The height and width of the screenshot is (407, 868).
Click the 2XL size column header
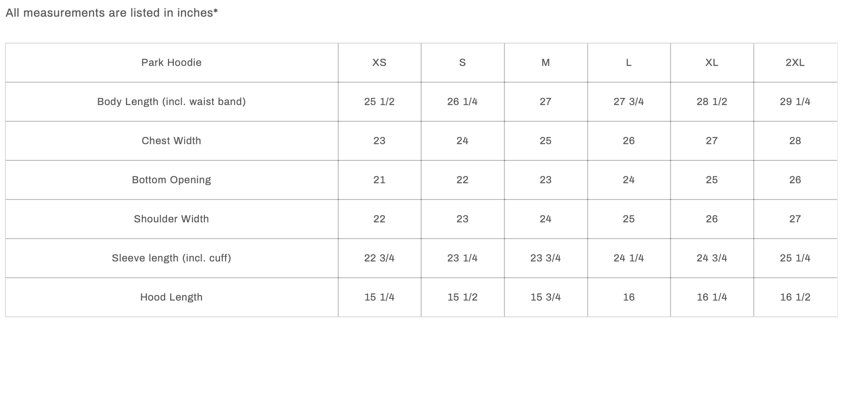[795, 63]
